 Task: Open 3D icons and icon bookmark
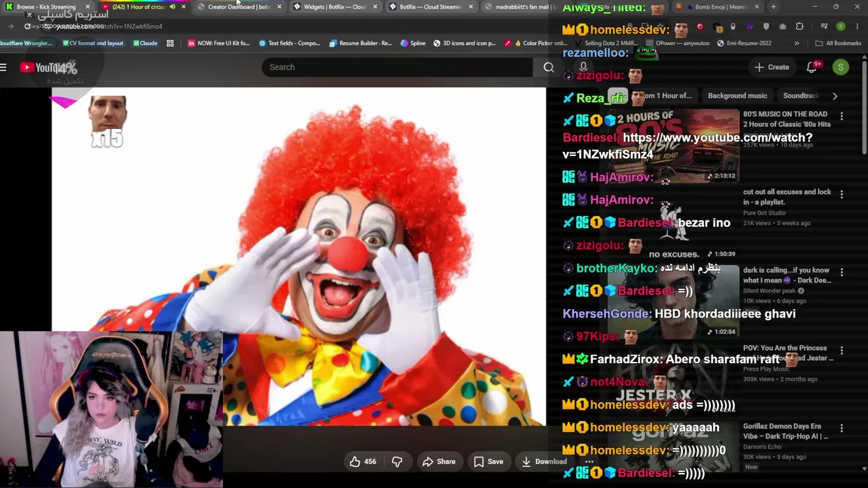tap(464, 43)
